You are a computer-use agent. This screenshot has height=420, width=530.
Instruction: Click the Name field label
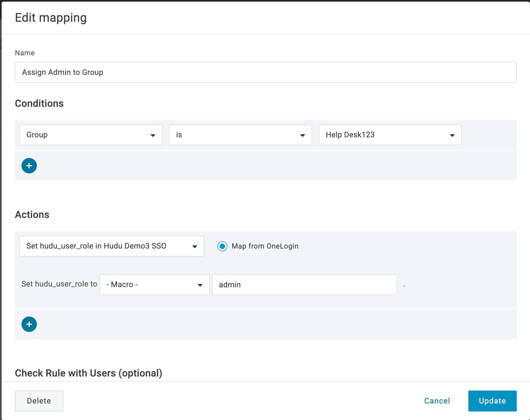[x=25, y=53]
